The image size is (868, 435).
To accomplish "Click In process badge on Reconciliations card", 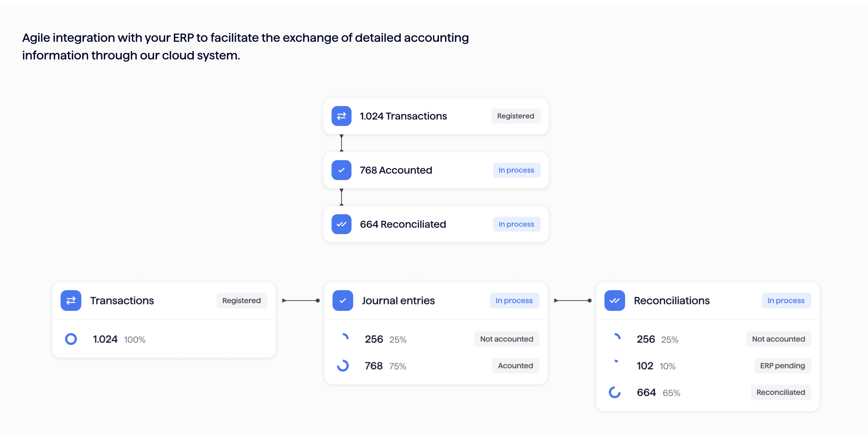I will coord(786,300).
